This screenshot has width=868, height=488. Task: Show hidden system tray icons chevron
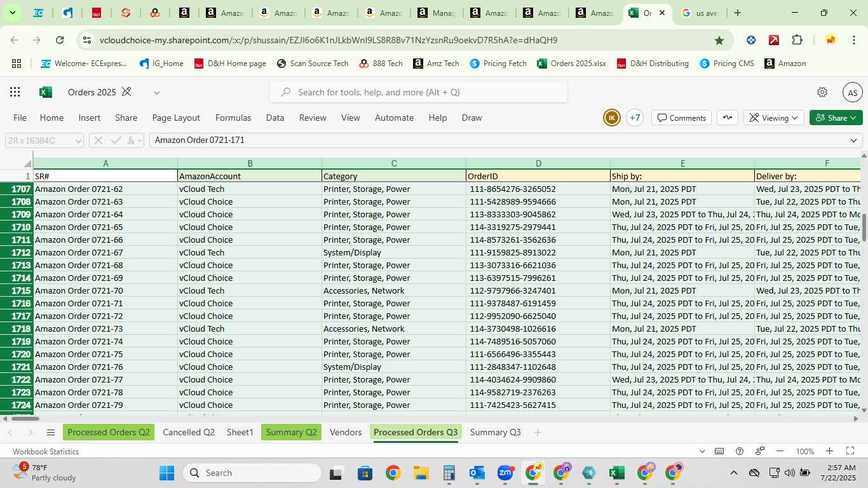733,473
